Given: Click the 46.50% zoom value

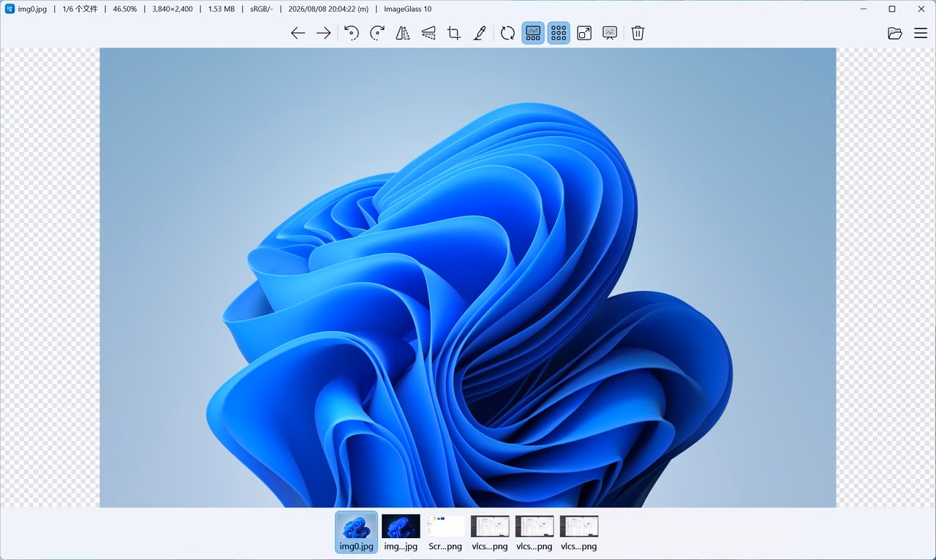Looking at the screenshot, I should pos(124,10).
